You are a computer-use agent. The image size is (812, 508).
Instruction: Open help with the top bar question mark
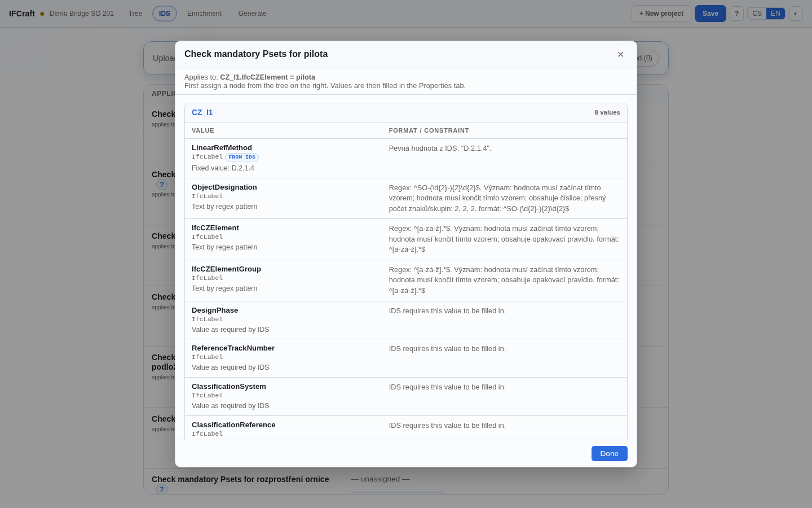click(x=736, y=14)
